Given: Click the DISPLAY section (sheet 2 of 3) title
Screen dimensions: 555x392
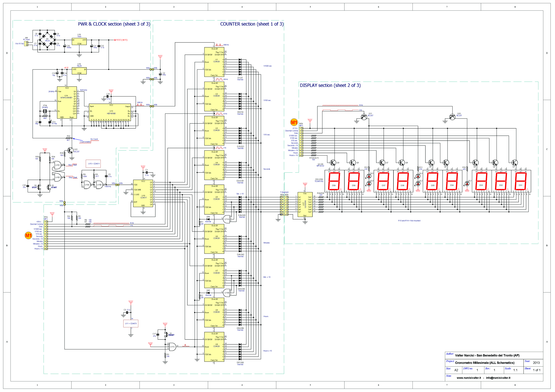Looking at the screenshot, I should pyautogui.click(x=330, y=85).
